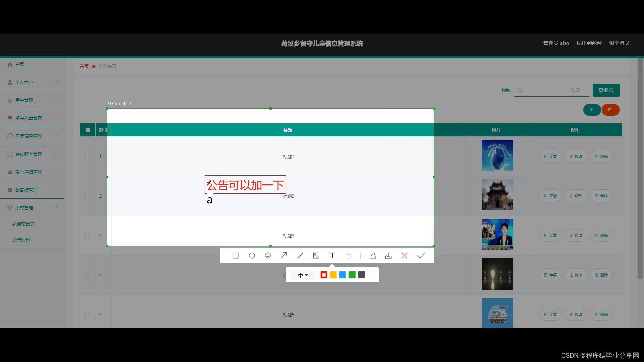
Task: Select the pencil brush tool
Action: (300, 255)
